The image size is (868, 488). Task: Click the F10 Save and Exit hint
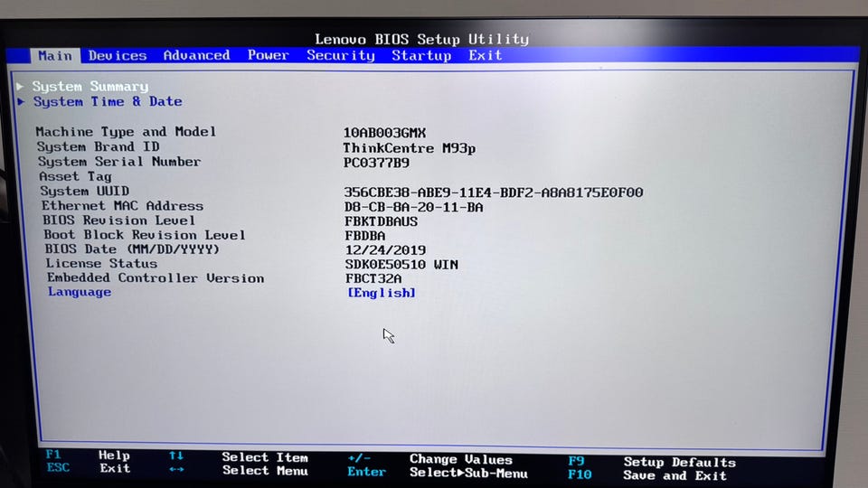click(x=647, y=475)
